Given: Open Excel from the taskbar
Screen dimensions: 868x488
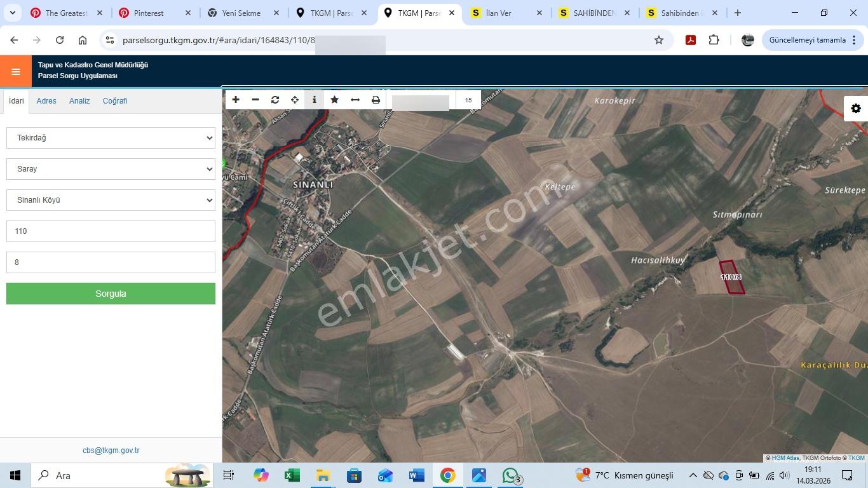Looking at the screenshot, I should tap(292, 475).
